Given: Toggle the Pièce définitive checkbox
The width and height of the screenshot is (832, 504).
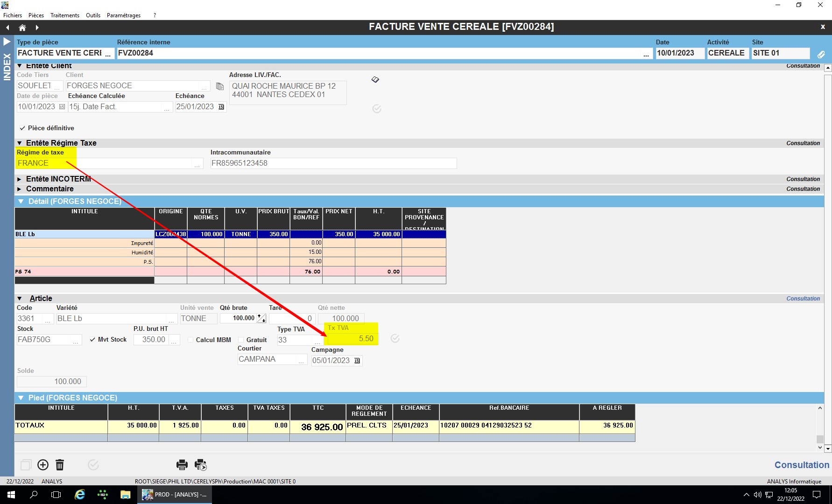Looking at the screenshot, I should (22, 128).
